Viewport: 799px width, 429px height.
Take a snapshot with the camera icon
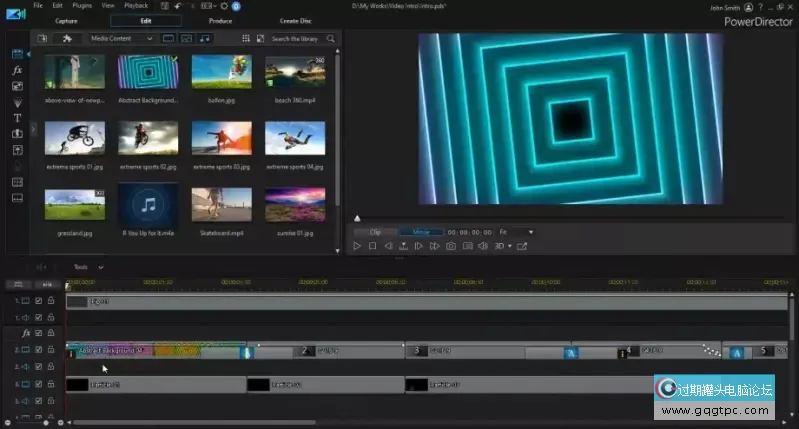[451, 245]
